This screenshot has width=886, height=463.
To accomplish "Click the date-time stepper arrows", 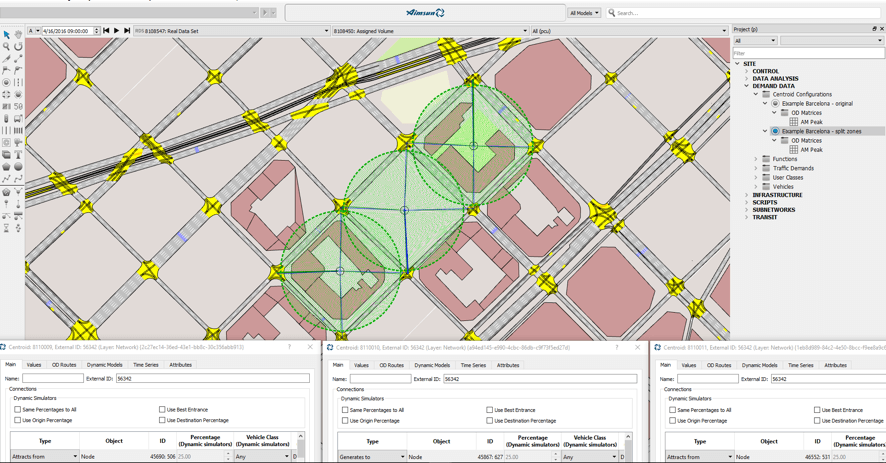I will [97, 31].
